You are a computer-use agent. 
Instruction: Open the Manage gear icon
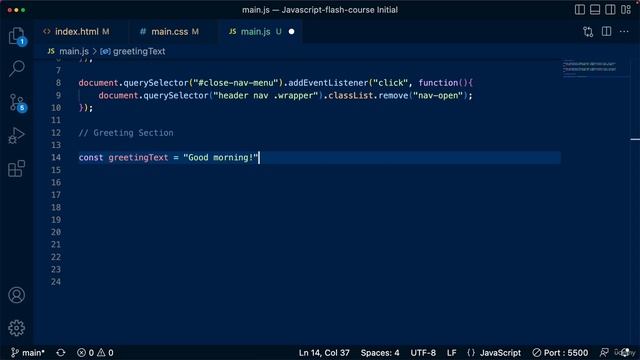click(x=17, y=328)
